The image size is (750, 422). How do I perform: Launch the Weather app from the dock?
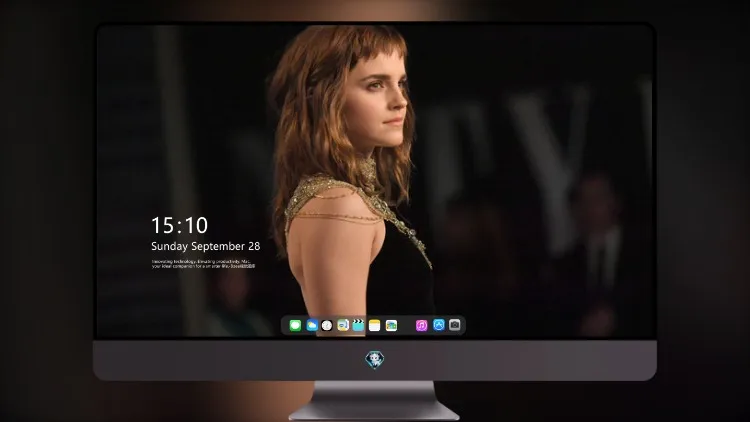click(312, 325)
